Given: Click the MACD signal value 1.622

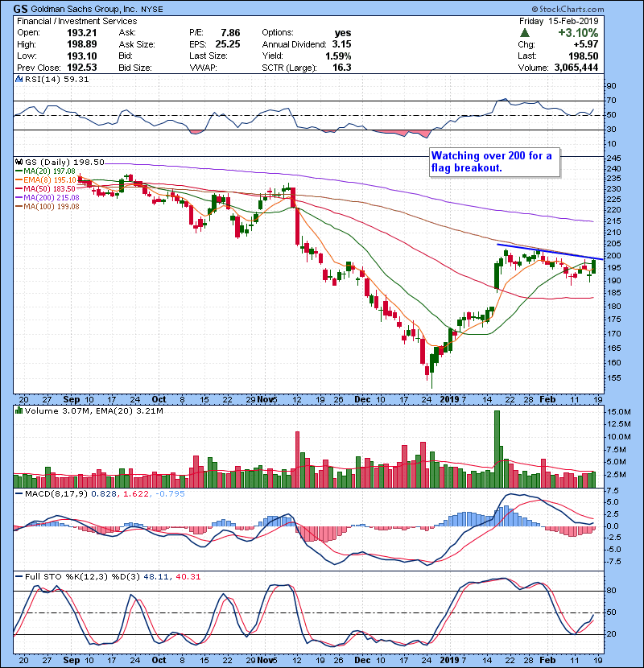Looking at the screenshot, I should point(136,494).
